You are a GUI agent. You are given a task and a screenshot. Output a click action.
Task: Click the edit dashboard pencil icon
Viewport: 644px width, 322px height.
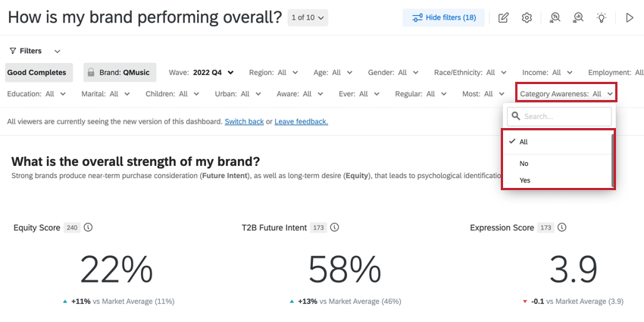504,17
